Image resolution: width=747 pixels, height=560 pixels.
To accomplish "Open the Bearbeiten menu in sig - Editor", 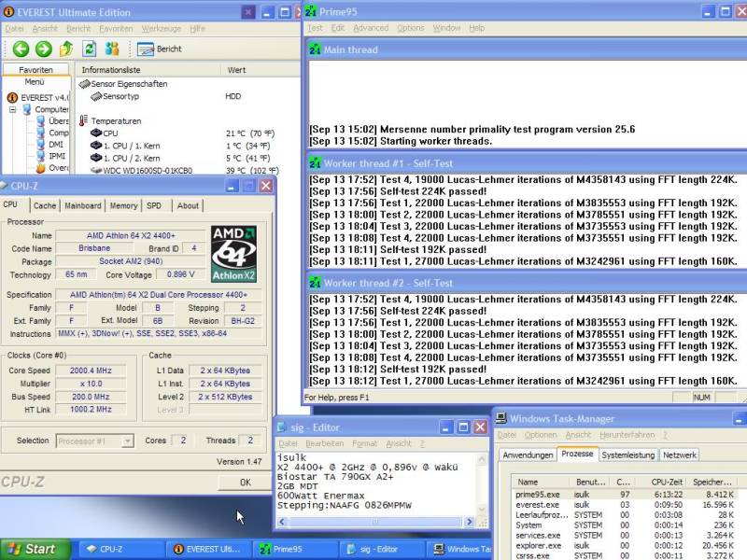I will pyautogui.click(x=324, y=444).
